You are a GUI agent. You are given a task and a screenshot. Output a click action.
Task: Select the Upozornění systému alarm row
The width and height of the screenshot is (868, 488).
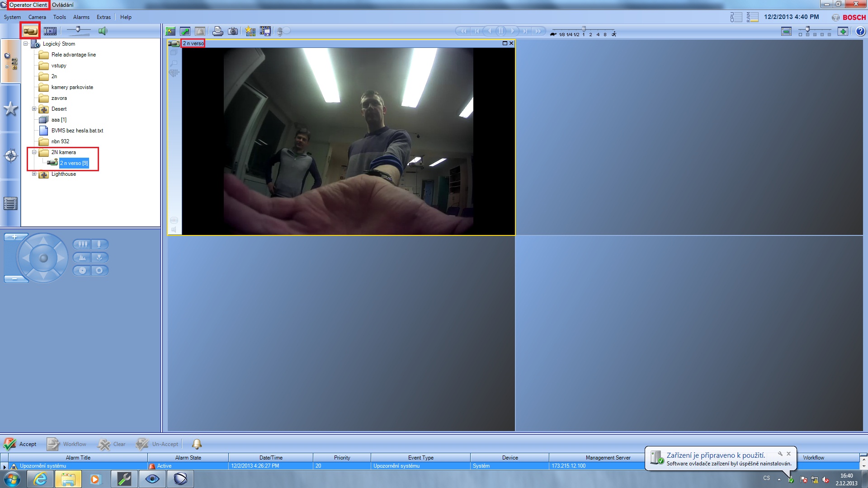pos(43,466)
